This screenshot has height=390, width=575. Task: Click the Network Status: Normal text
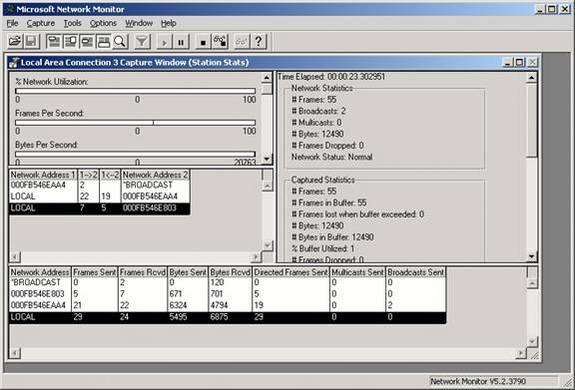pos(332,157)
